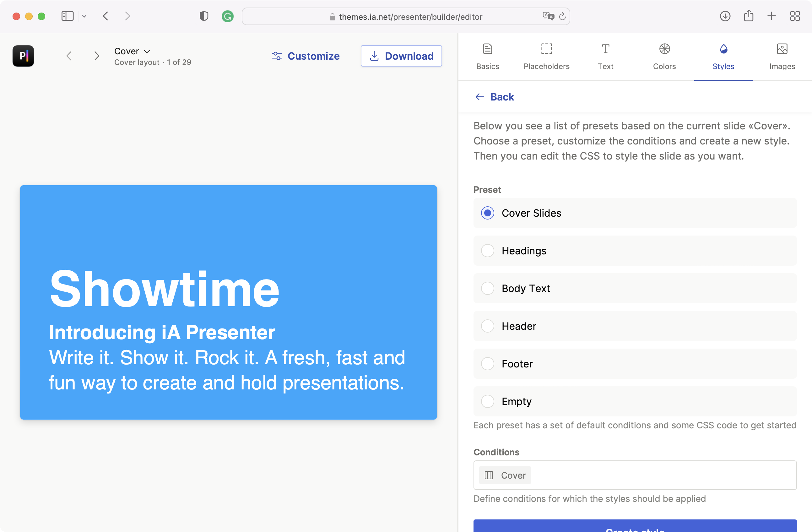Click the download arrow icon
The image size is (812, 532).
pyautogui.click(x=374, y=56)
